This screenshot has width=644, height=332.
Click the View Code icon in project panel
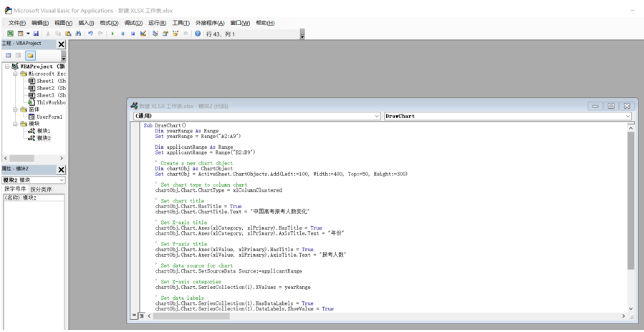coord(8,55)
